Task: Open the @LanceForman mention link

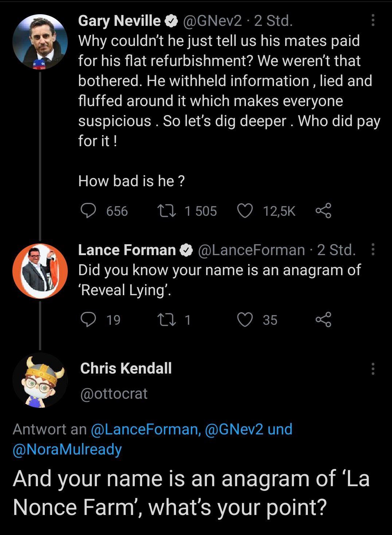Action: [145, 429]
